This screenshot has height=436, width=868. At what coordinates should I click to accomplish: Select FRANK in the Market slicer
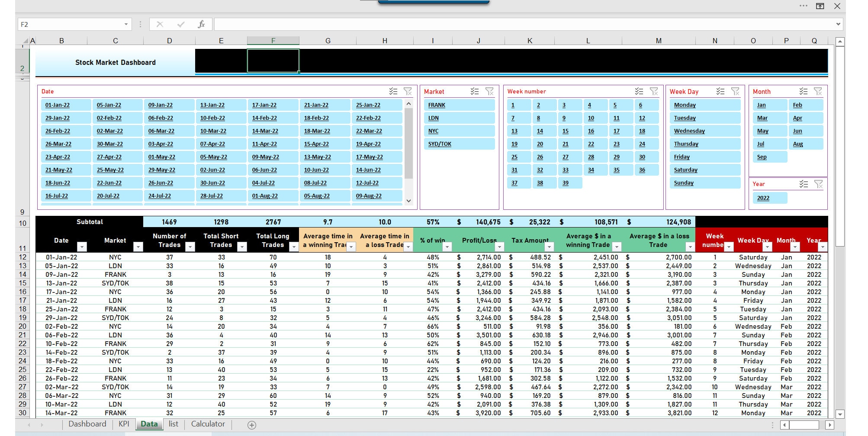(x=459, y=105)
